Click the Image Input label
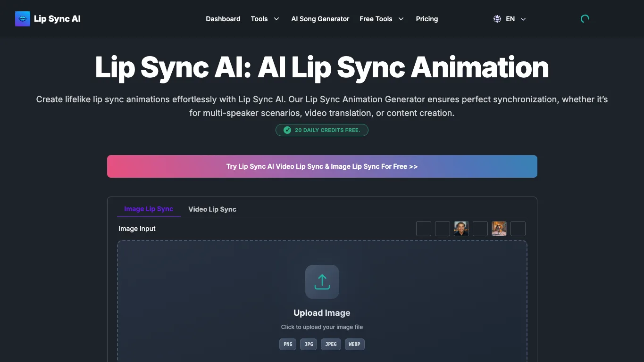Viewport: 644px width, 362px height. point(137,229)
